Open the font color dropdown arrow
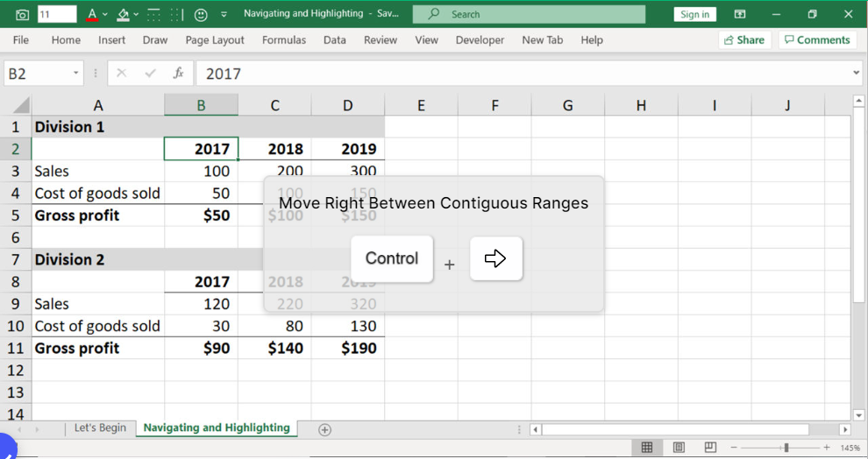The width and height of the screenshot is (868, 459). point(105,14)
